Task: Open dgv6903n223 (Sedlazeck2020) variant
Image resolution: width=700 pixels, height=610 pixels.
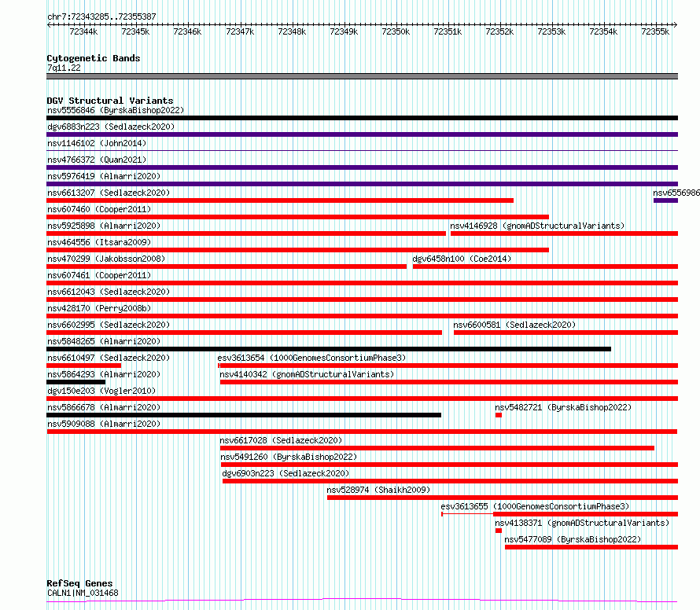Action: coord(286,473)
